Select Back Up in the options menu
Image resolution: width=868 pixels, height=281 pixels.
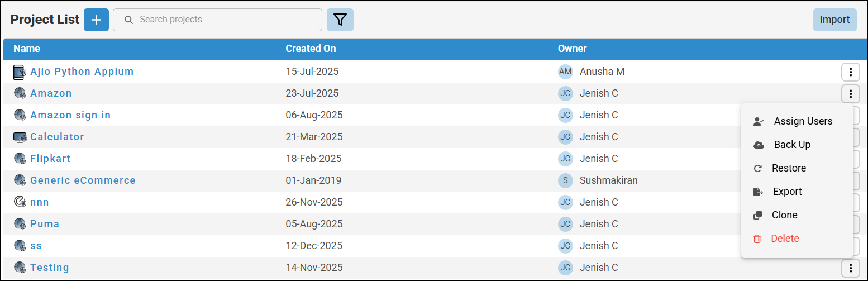(x=792, y=145)
